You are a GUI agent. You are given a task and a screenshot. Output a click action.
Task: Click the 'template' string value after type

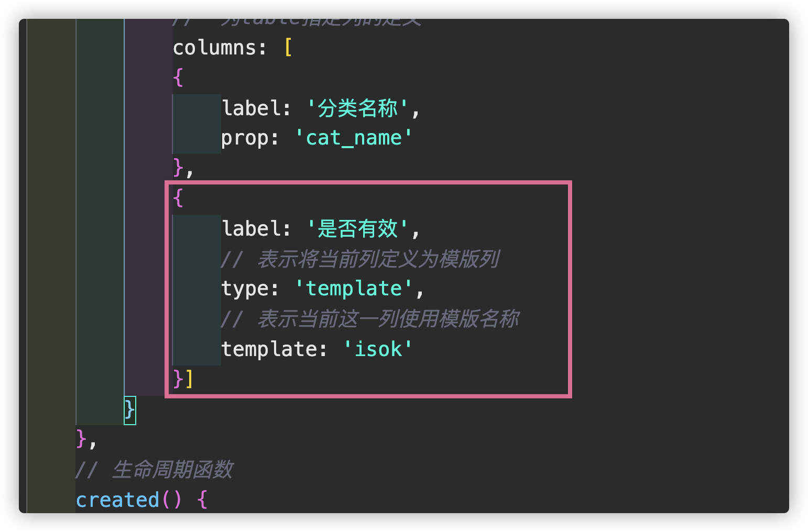point(354,289)
